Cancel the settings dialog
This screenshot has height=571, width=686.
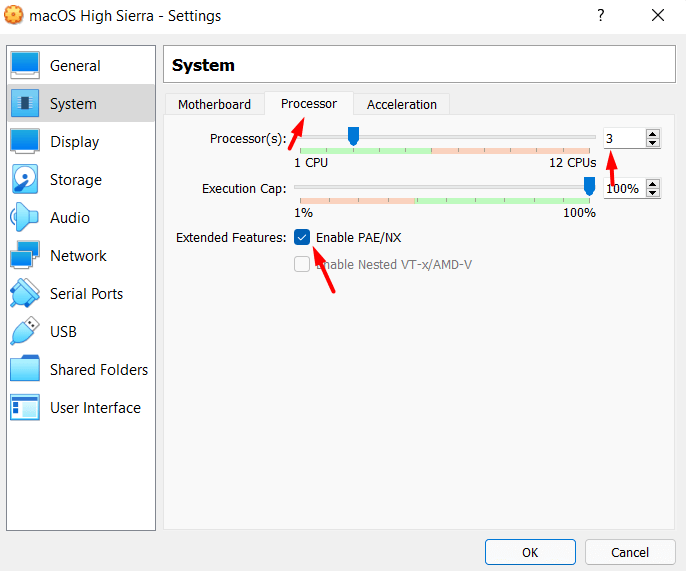click(630, 552)
